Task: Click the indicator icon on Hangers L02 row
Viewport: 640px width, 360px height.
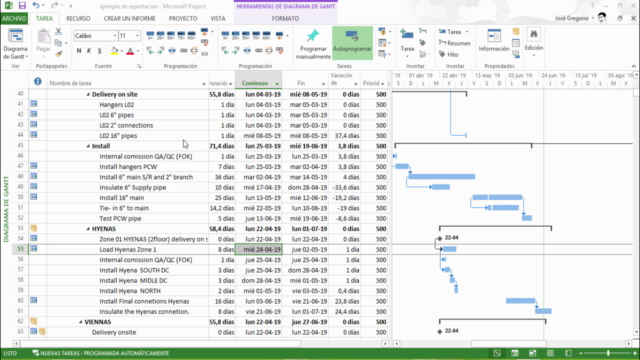Action: point(33,104)
